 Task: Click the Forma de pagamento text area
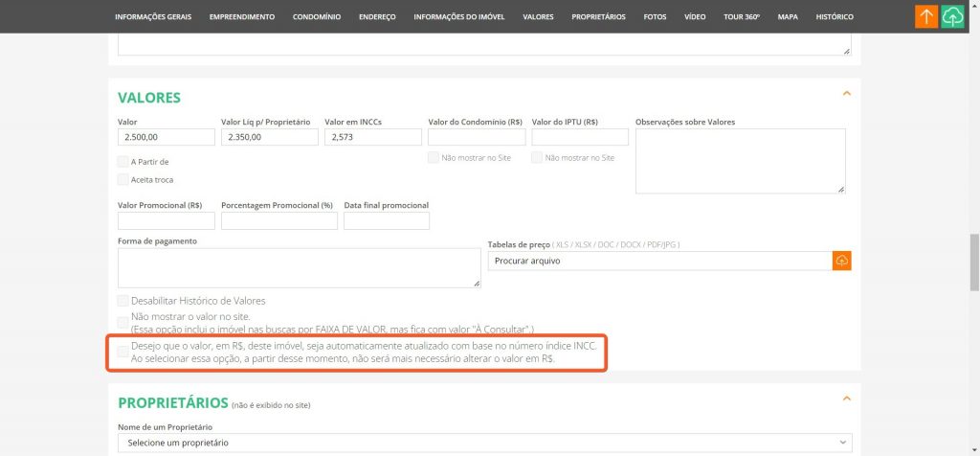(299, 267)
